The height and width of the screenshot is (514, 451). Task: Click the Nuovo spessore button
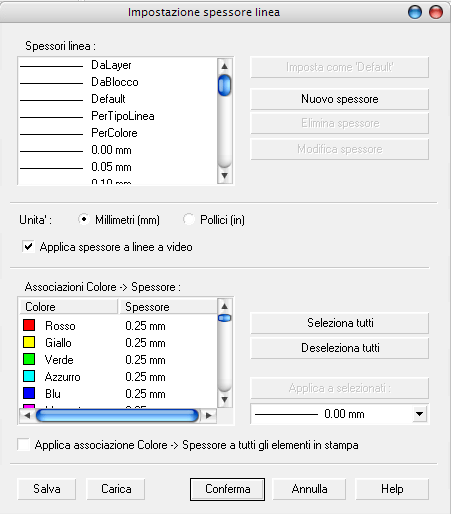pyautogui.click(x=340, y=99)
